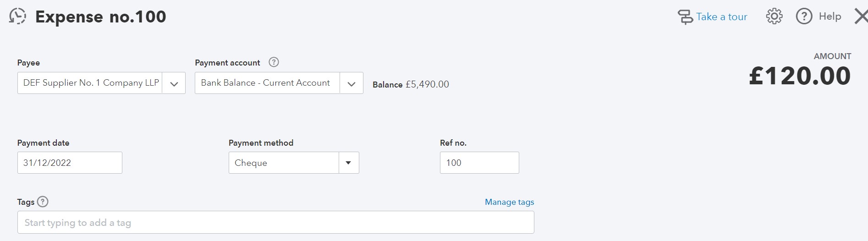The image size is (868, 241).
Task: Click the £120.00 amount total
Action: point(800,76)
